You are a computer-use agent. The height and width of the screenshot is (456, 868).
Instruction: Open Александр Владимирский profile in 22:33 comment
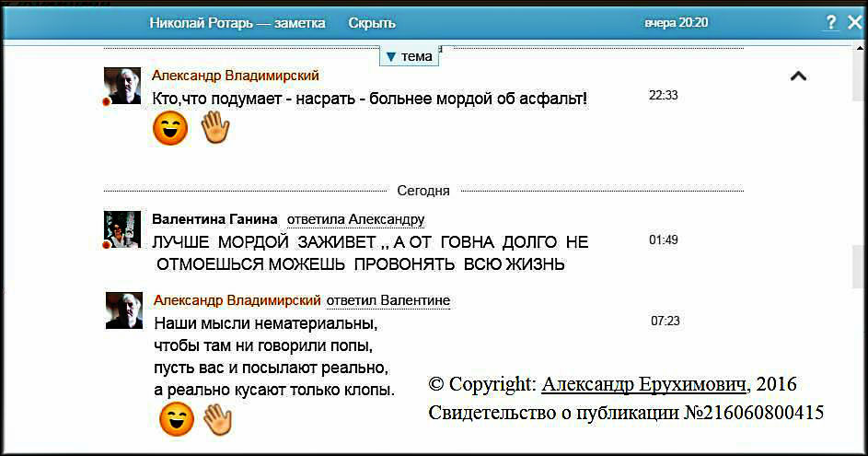click(x=236, y=76)
